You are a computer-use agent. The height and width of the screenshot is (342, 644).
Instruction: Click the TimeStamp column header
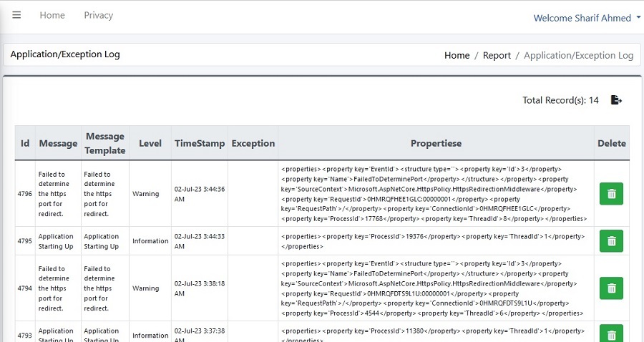click(200, 143)
